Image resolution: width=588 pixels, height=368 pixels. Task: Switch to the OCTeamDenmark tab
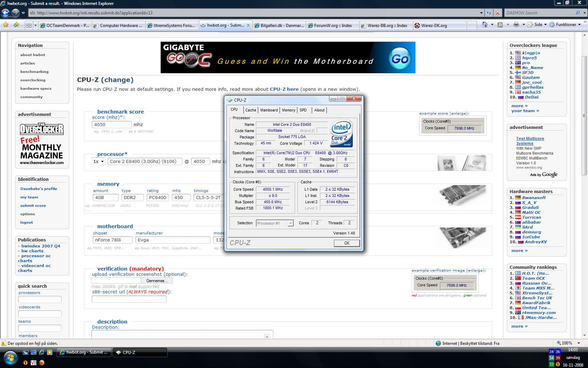(65, 25)
